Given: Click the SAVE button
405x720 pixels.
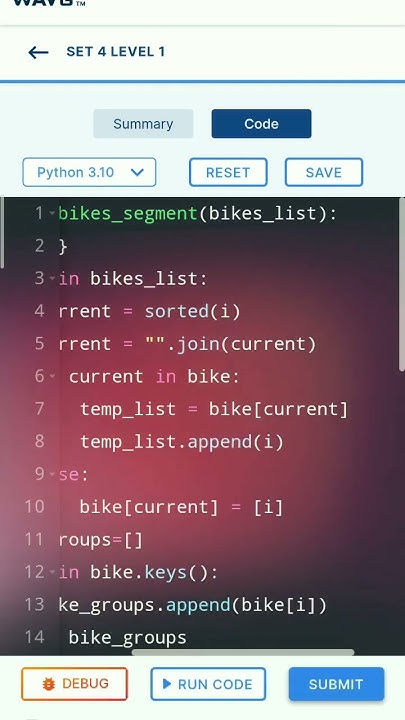Looking at the screenshot, I should point(324,172).
